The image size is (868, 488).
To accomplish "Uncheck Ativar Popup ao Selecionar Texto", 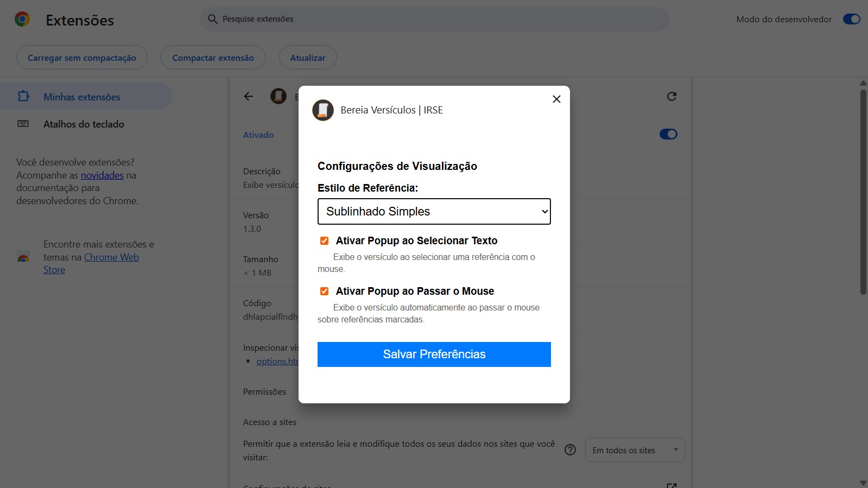I will pyautogui.click(x=325, y=241).
